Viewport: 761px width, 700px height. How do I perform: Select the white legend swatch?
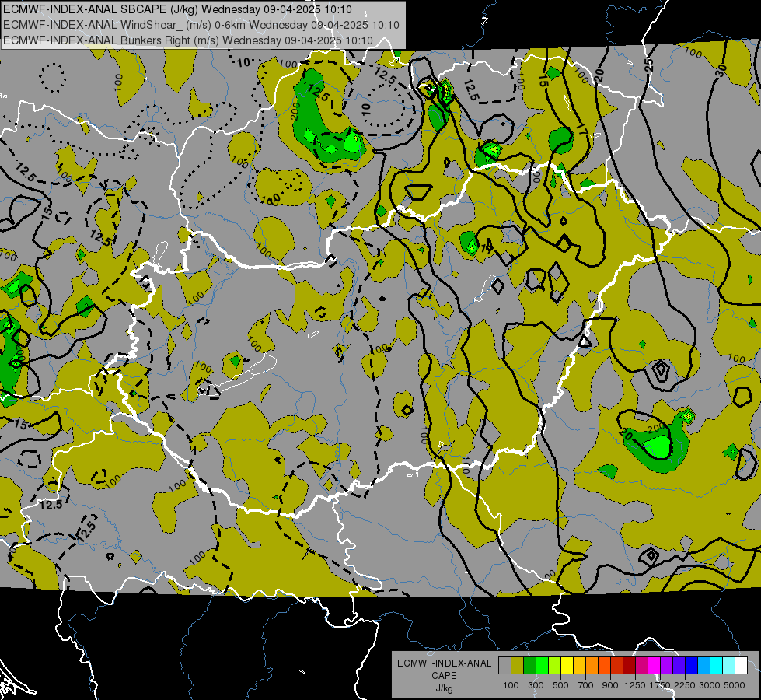point(741,666)
